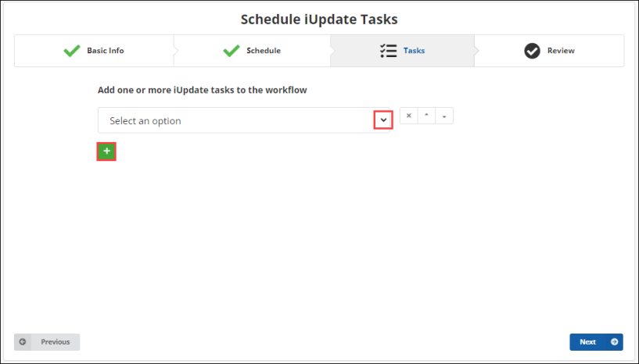Click the 'Schedule iUpdate Tasks' heading
This screenshot has height=364, width=639.
[x=319, y=19]
